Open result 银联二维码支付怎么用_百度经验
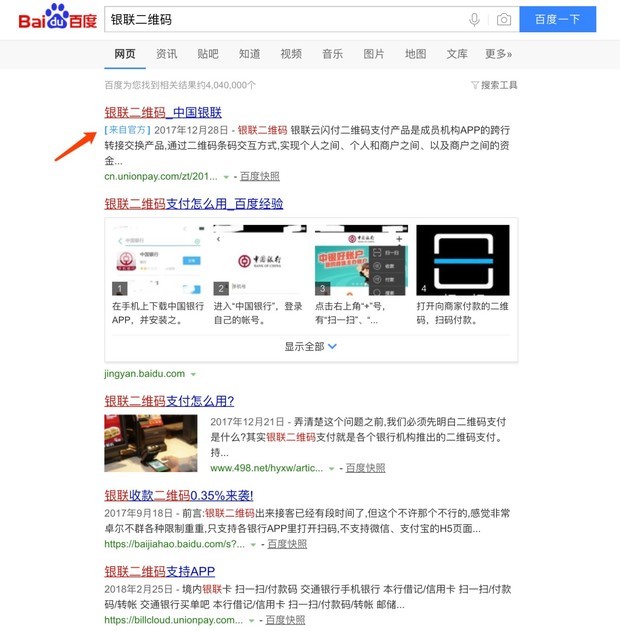 pos(194,204)
